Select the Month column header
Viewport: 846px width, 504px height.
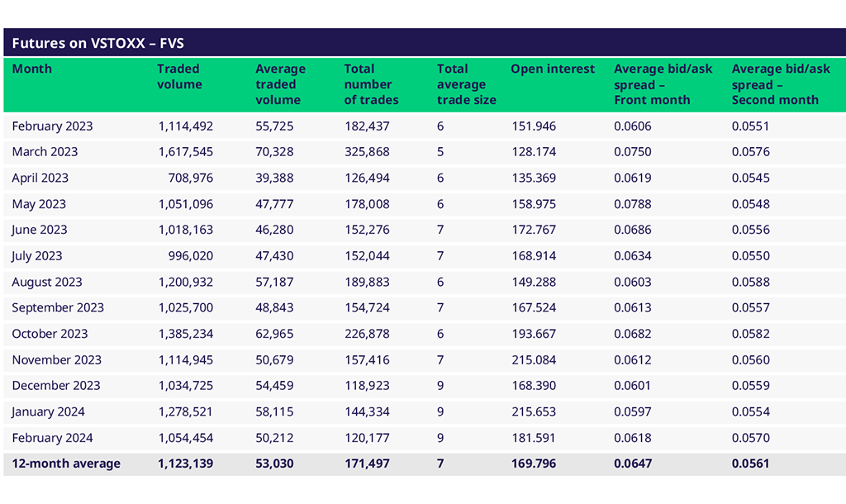pos(31,69)
